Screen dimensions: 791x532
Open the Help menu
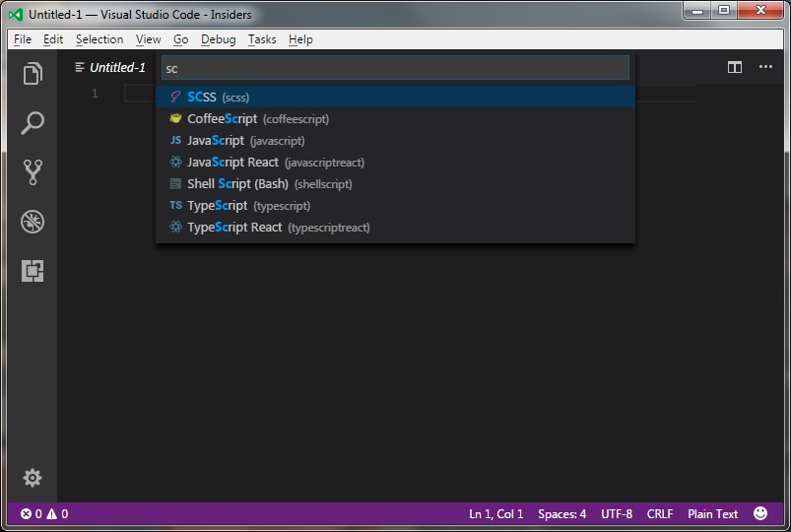pos(300,39)
